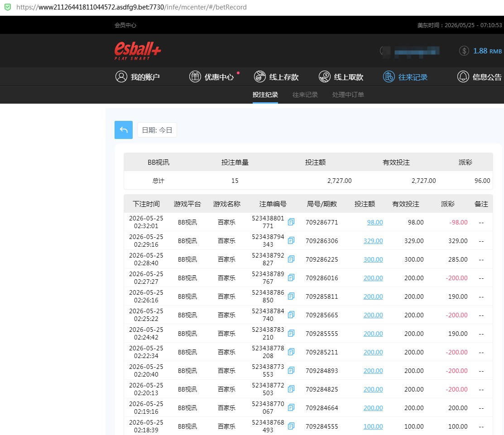Open 200.00 link for round 709284825

click(x=373, y=390)
